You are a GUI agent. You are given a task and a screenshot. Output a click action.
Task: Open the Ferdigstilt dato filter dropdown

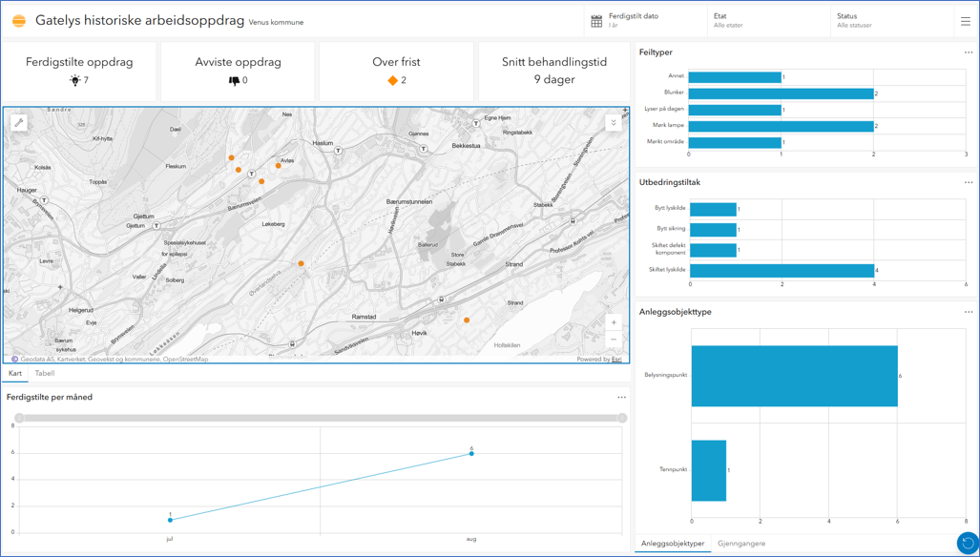(x=644, y=21)
